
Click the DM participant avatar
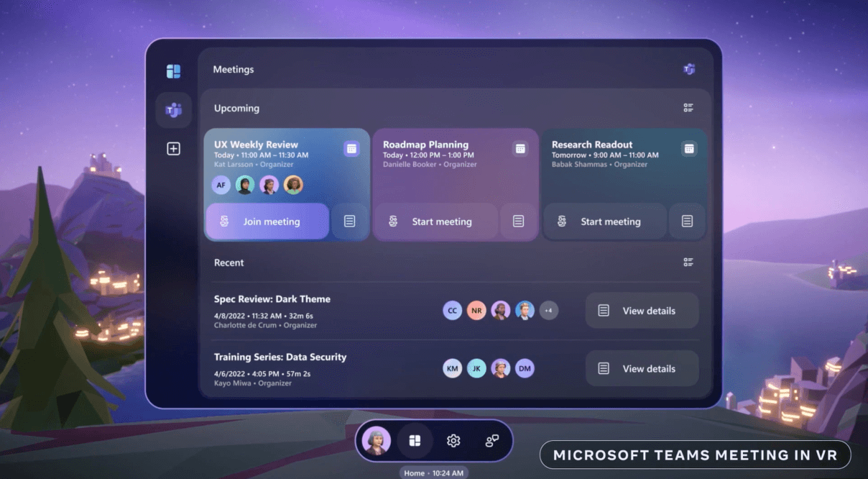(x=525, y=369)
